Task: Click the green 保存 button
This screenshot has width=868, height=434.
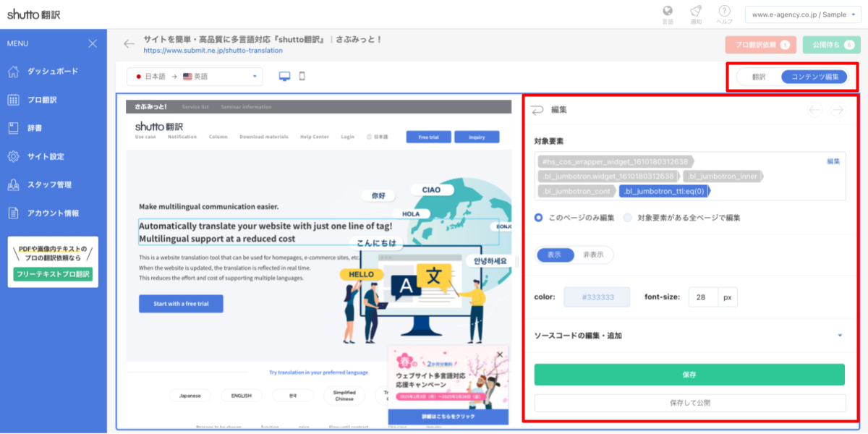Action: [x=689, y=375]
